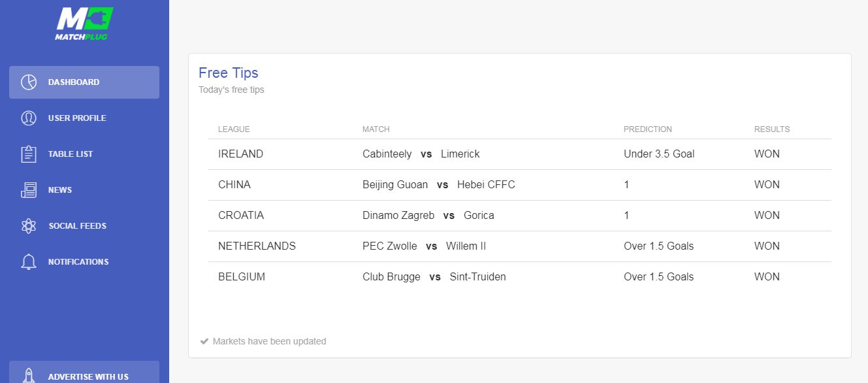The width and height of the screenshot is (868, 383).
Task: Open the DASHBOARD menu item
Action: click(x=84, y=82)
